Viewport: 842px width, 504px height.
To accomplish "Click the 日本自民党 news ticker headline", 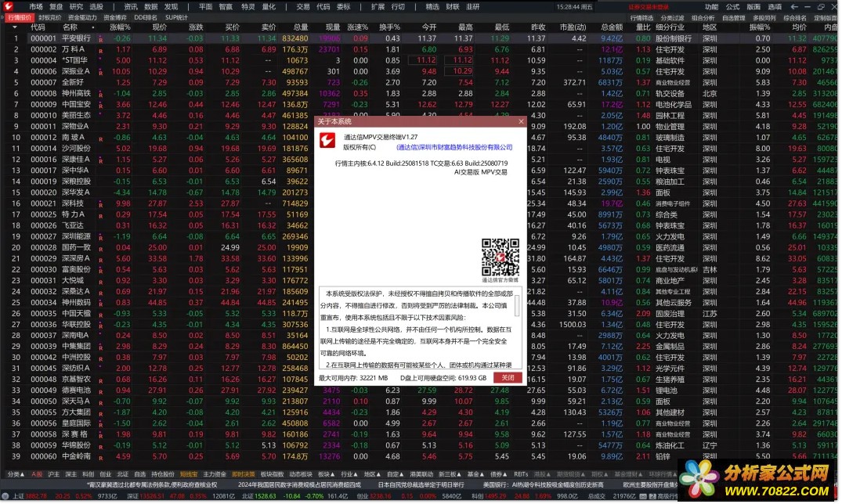I will [421, 485].
